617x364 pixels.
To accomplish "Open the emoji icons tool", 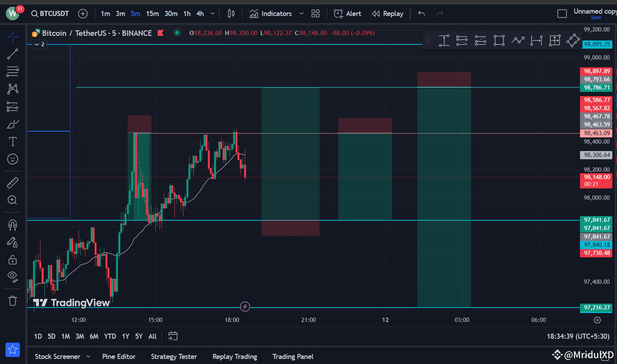I will click(12, 159).
